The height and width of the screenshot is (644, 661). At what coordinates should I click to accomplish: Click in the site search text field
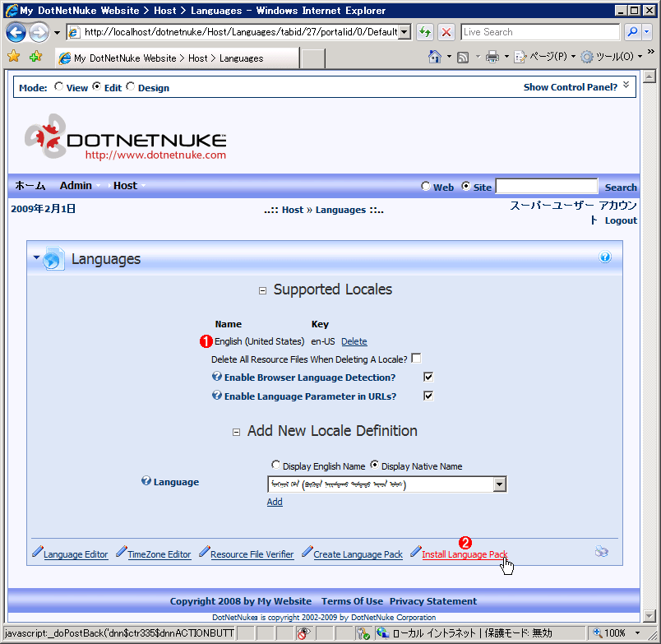tap(547, 186)
